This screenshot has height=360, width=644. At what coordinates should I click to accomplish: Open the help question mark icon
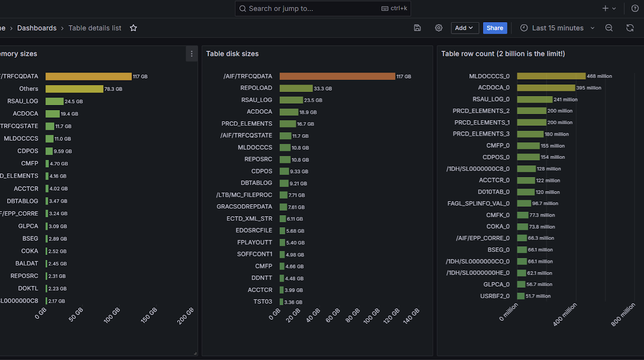635,9
